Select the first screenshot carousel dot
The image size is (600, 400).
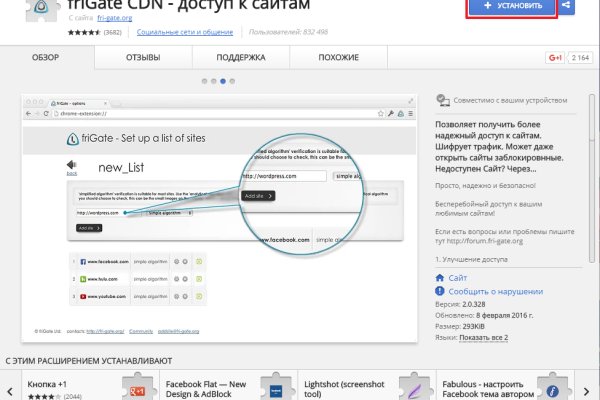204,80
